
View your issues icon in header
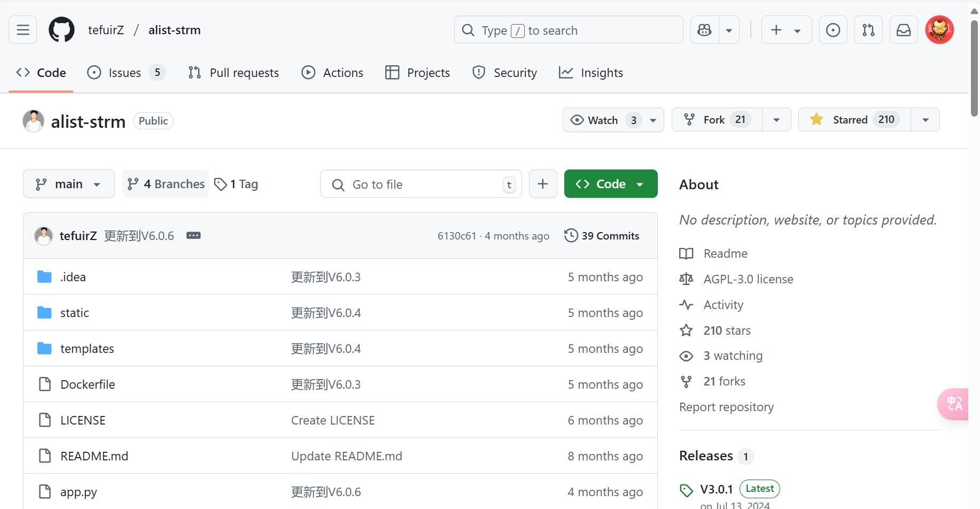pyautogui.click(x=833, y=30)
